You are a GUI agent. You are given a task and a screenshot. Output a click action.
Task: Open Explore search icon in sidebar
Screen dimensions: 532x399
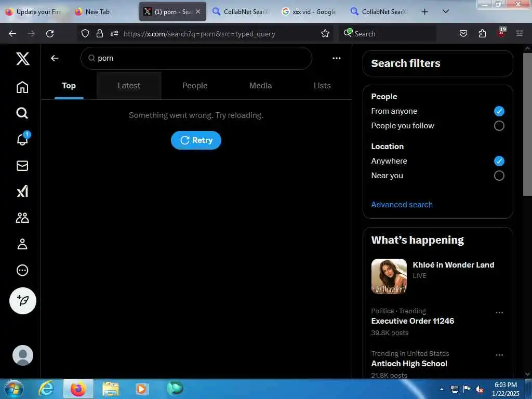point(22,113)
